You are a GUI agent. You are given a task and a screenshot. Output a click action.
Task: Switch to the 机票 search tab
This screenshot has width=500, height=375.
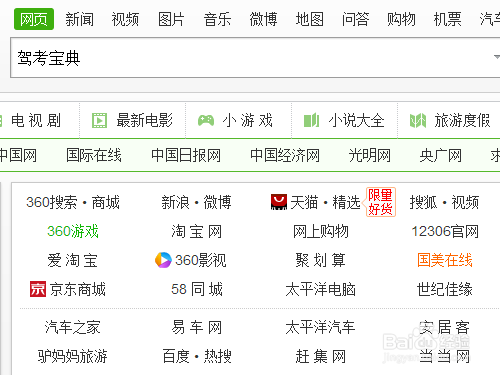click(447, 19)
